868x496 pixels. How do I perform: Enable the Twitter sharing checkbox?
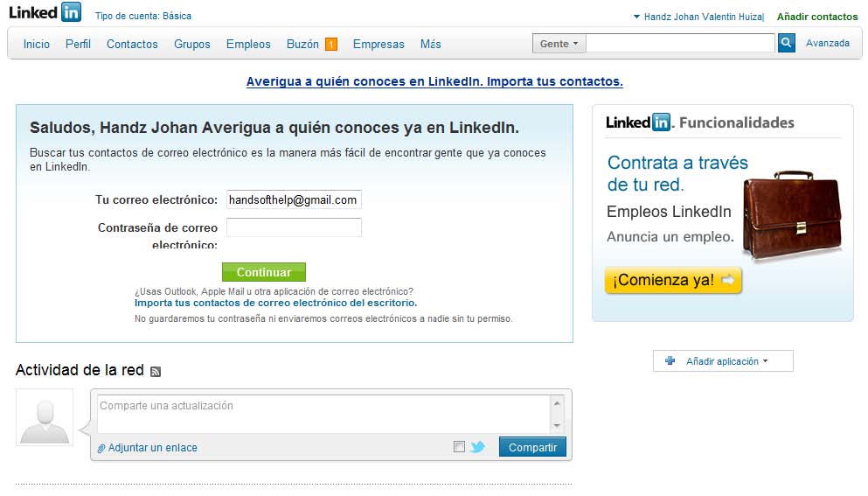pyautogui.click(x=460, y=447)
